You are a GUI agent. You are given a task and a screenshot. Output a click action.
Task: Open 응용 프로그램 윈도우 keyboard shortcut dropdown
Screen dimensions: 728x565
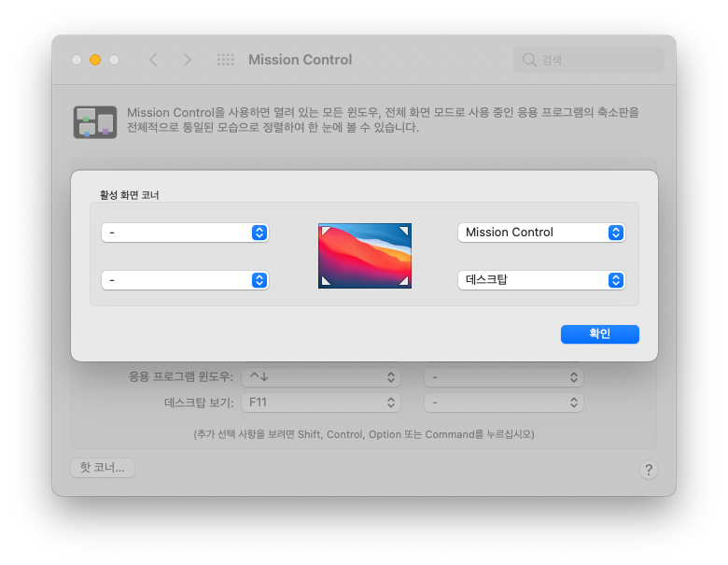[321, 377]
